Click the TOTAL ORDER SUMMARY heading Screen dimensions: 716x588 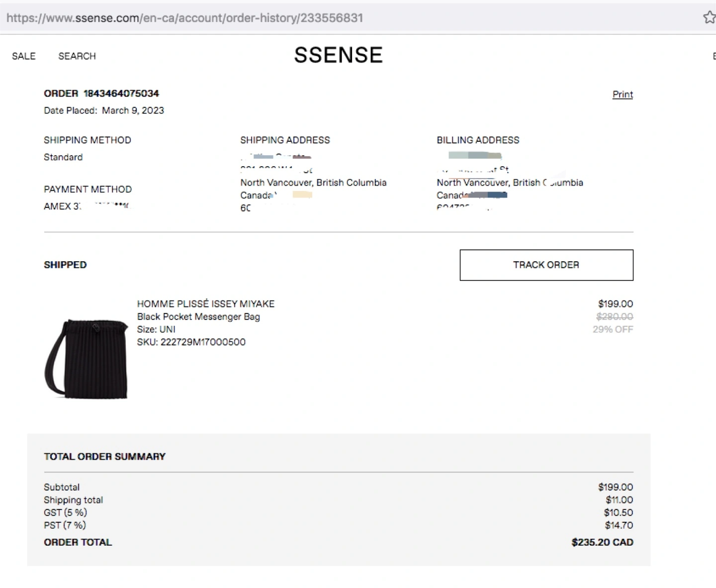[x=104, y=457]
